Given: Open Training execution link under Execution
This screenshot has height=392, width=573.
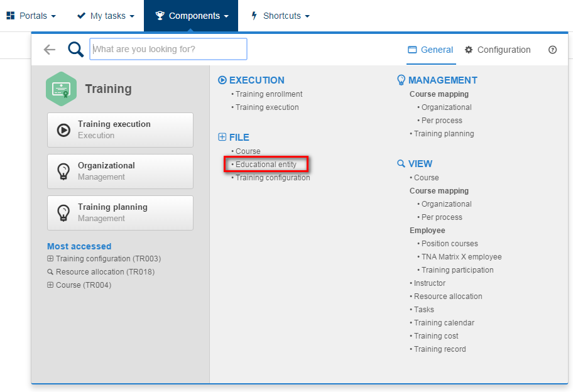Looking at the screenshot, I should [267, 107].
